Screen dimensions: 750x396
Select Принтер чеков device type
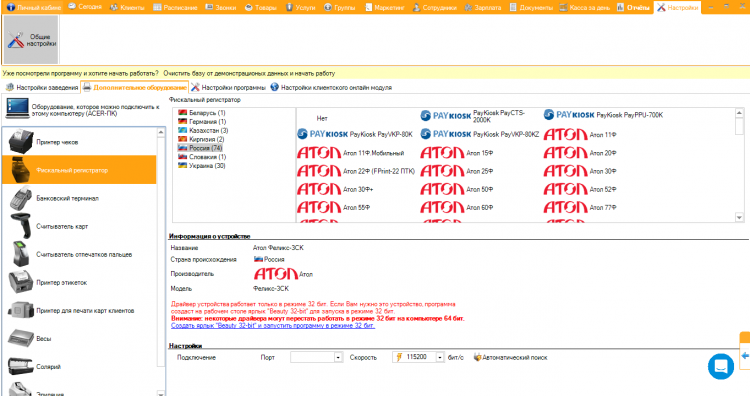point(79,142)
